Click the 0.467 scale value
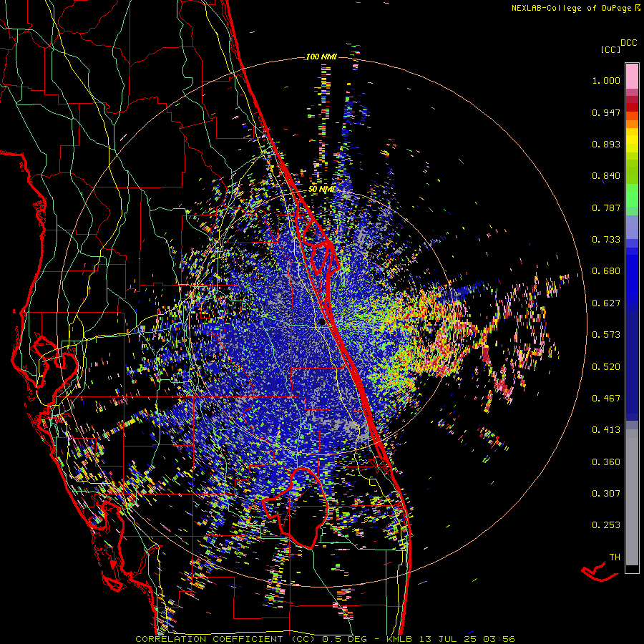The image size is (644, 644). 606,399
